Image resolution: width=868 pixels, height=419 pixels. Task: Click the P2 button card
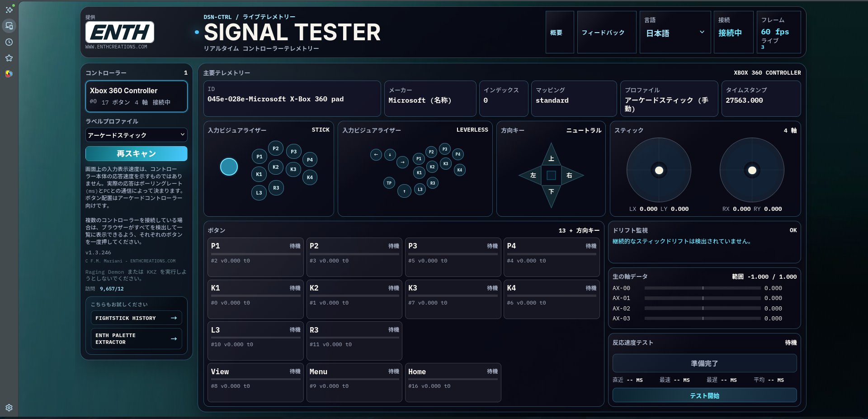pyautogui.click(x=354, y=257)
